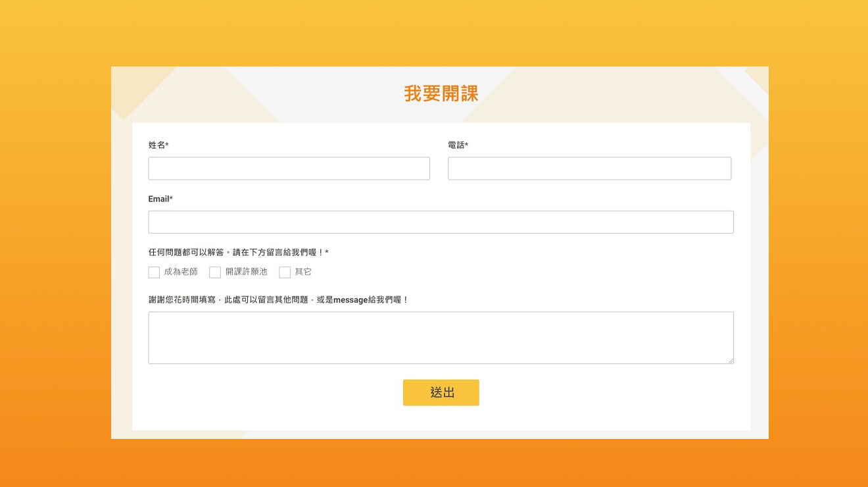Check the 其它 checkbox box

click(285, 272)
